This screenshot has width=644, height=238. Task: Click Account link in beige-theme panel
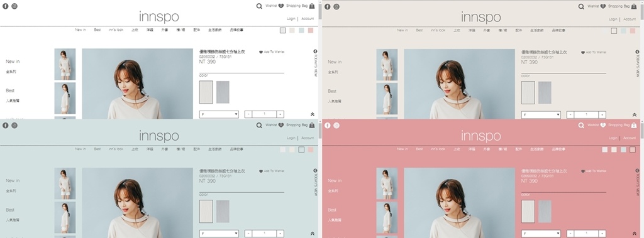630,19
